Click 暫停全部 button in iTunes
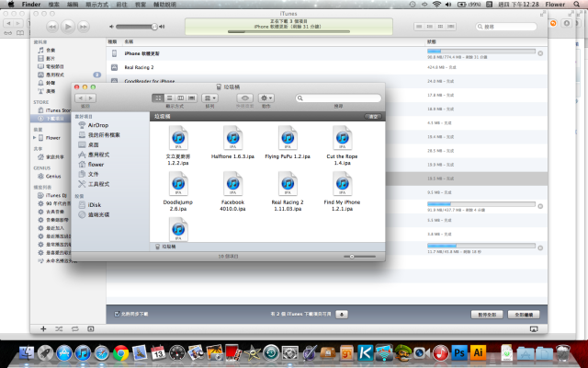The image size is (588, 368). click(x=487, y=315)
